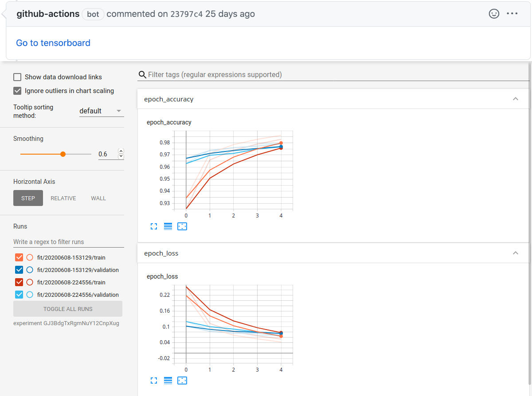Enable the Show data download links checkbox
Viewport: 532px width, 396px height.
coord(17,77)
